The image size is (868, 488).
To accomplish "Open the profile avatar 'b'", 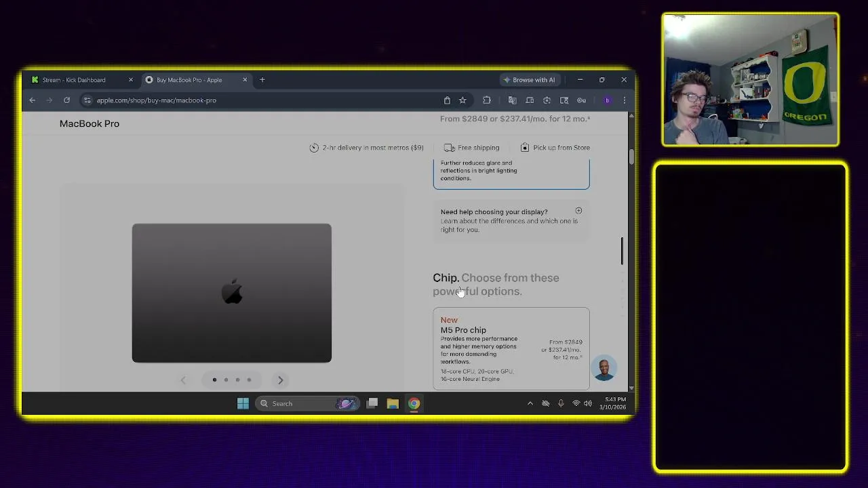I will pos(607,100).
